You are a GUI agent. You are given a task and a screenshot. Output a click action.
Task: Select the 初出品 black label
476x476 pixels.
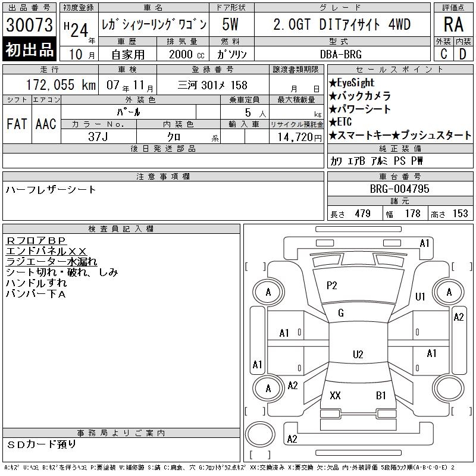(29, 49)
